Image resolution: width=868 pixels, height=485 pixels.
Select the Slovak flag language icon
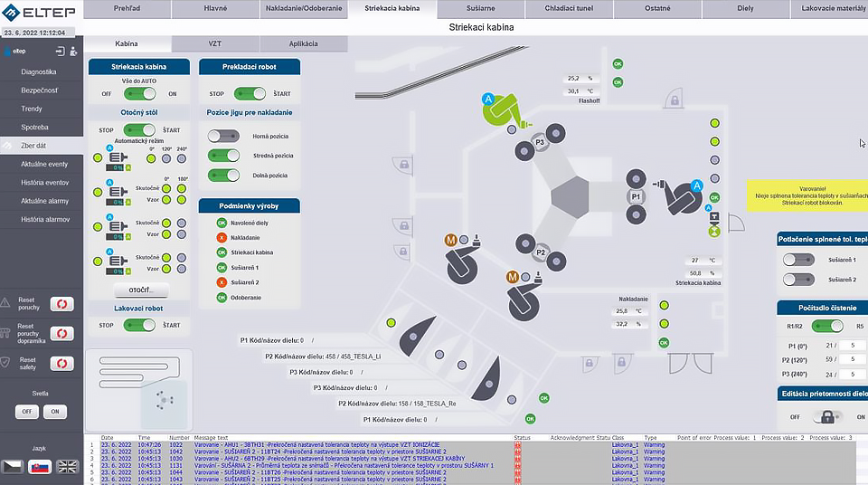[40, 466]
